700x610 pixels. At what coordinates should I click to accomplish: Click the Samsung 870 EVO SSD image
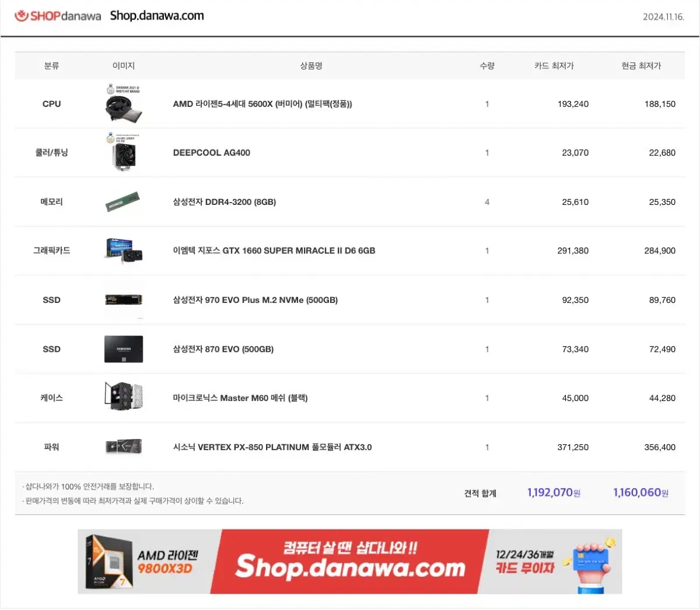point(124,349)
